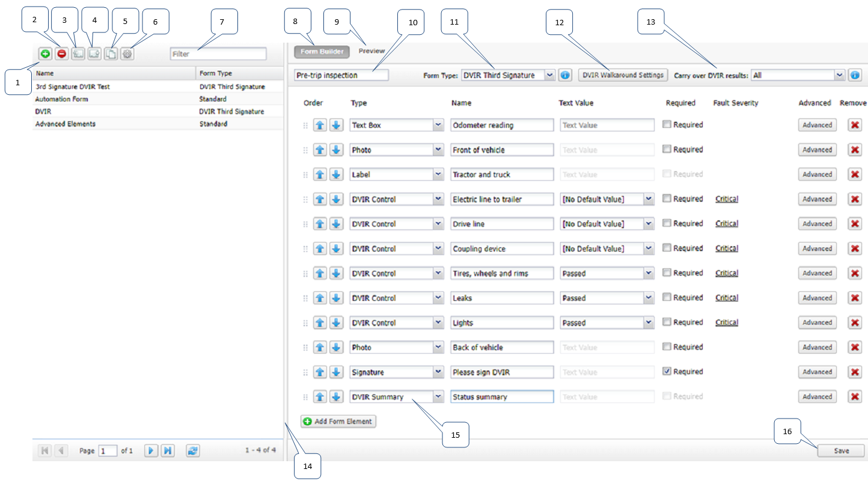Open Advanced settings for Status summary
Screen dimensions: 868x484
coord(817,396)
